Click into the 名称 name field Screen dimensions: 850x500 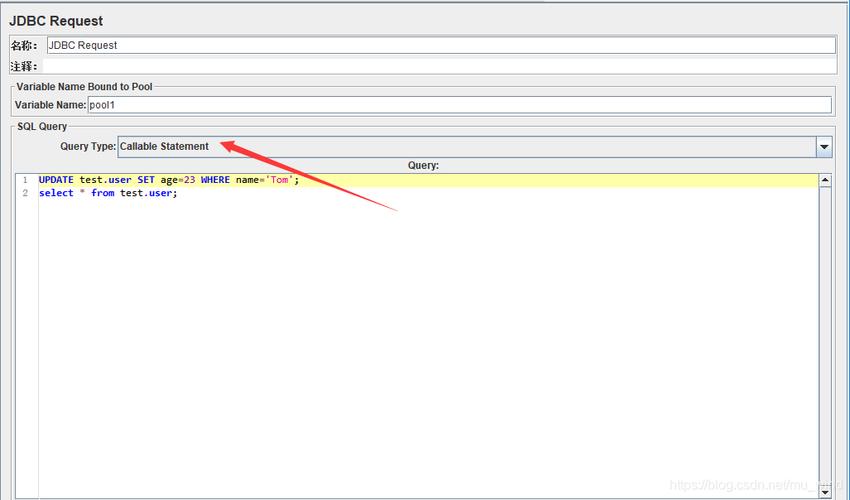click(x=440, y=45)
